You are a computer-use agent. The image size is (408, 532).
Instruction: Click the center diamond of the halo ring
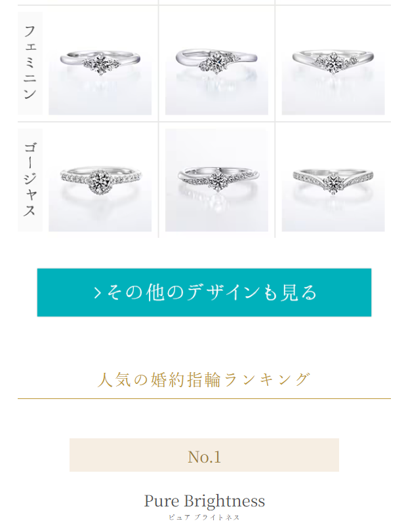pyautogui.click(x=100, y=181)
